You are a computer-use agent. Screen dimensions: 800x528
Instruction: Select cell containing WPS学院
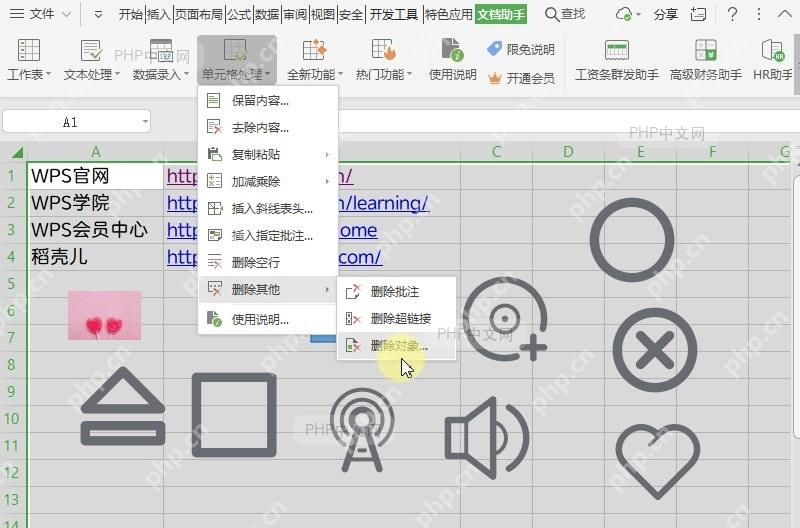click(x=95, y=203)
